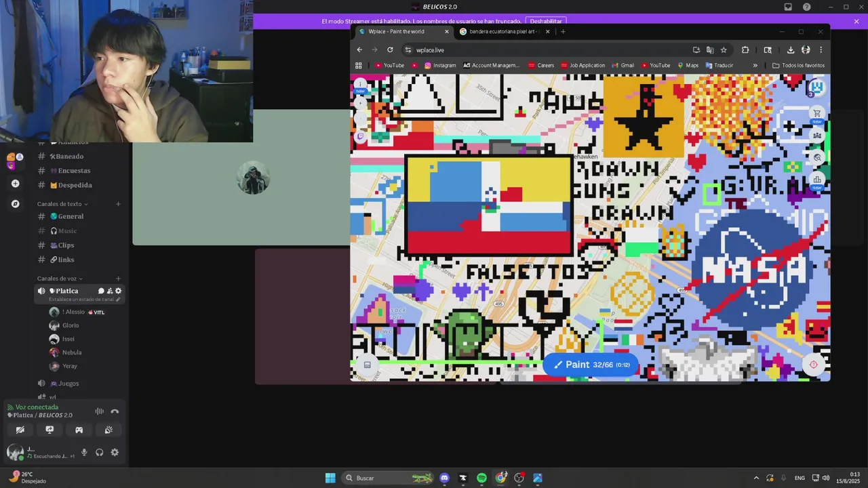Open the Wplace leaderboard chart icon
The width and height of the screenshot is (868, 488).
817,179
